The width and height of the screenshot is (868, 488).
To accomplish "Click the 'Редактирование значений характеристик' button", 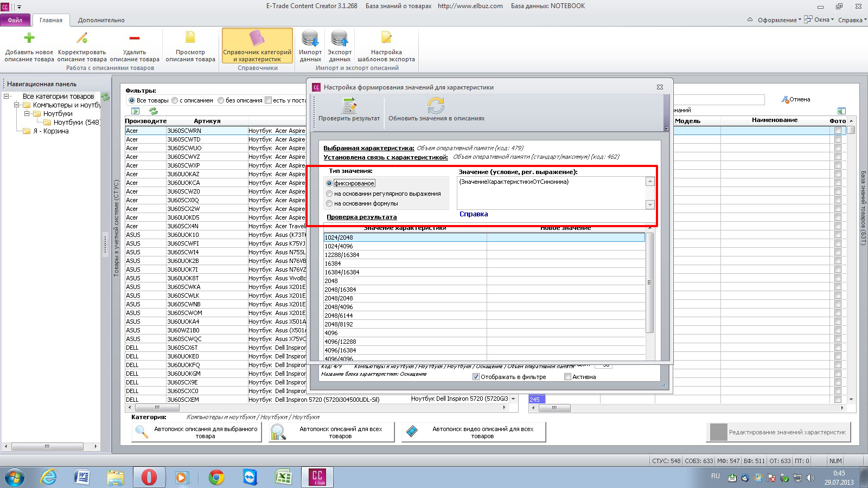I will pyautogui.click(x=778, y=432).
